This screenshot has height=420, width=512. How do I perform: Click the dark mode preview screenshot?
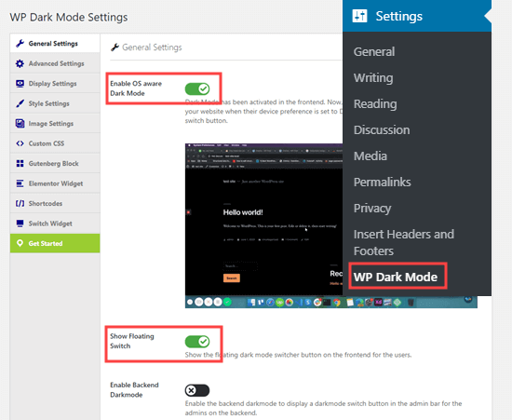tap(263, 225)
